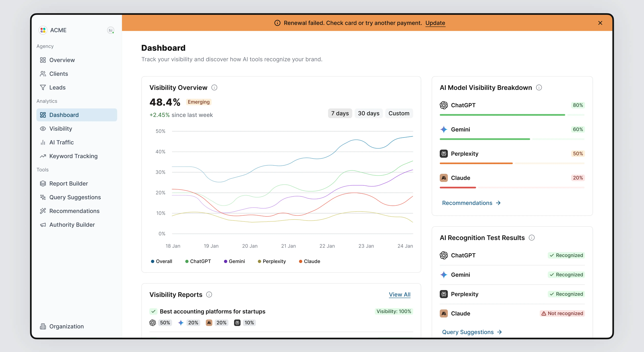Click info icon next to AI Recognition Test Results
The width and height of the screenshot is (644, 352).
click(x=532, y=238)
